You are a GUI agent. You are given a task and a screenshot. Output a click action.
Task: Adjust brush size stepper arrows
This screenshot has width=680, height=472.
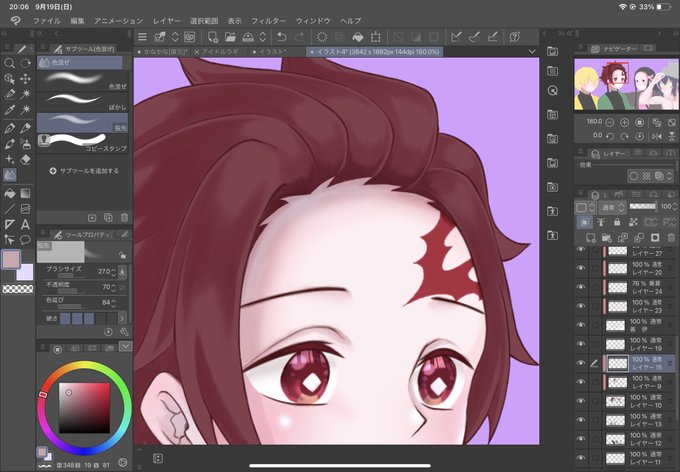click(113, 272)
